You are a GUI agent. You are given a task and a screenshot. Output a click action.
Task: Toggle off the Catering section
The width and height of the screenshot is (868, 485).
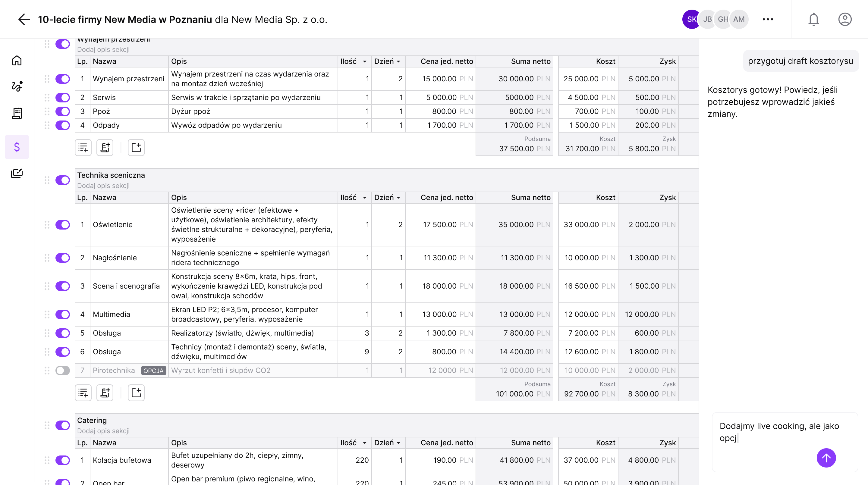click(63, 425)
